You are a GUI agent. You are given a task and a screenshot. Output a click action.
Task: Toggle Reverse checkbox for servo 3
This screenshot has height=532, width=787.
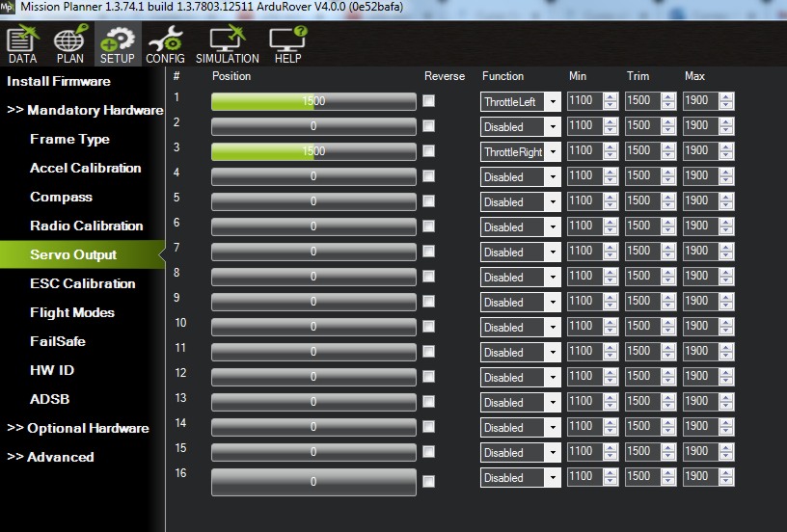(428, 150)
